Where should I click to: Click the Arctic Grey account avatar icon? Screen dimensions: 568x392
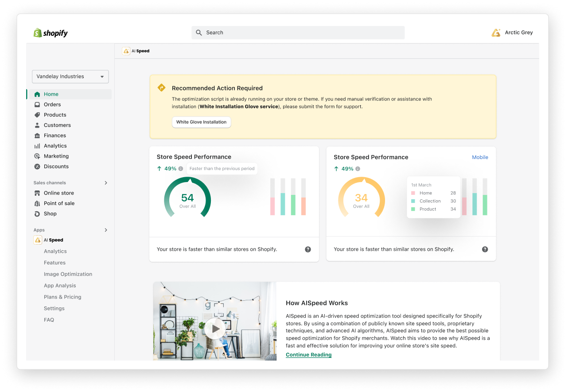pyautogui.click(x=496, y=33)
